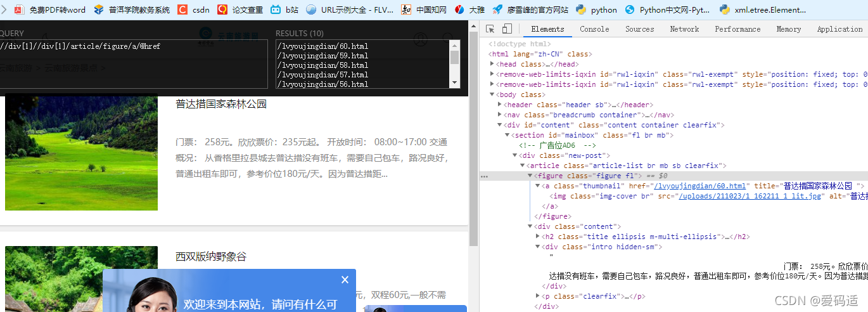Collapse the div class="content" node

(x=530, y=226)
